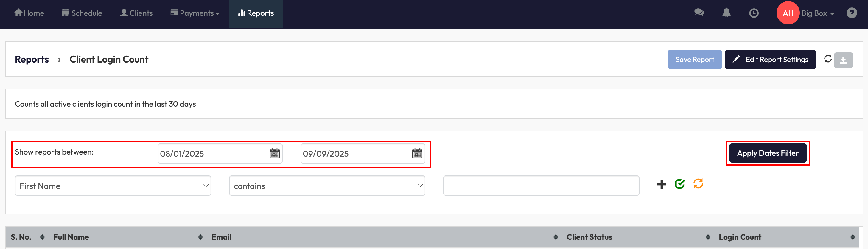Open the start date calendar picker
This screenshot has height=249, width=868.
coord(274,154)
